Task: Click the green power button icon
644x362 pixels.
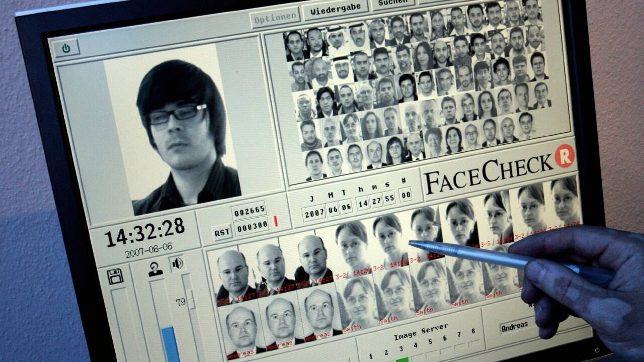Action: click(x=66, y=48)
